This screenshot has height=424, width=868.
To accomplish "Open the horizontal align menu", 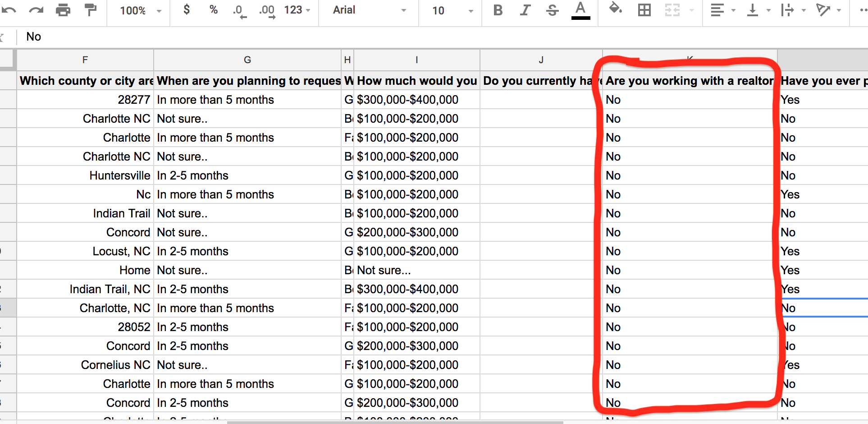I will click(x=722, y=10).
